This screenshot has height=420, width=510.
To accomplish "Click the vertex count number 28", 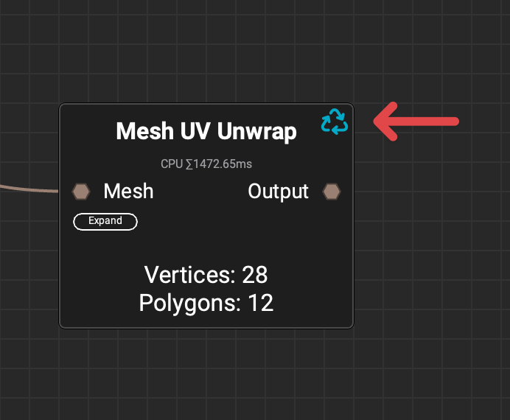I will click(x=254, y=275).
